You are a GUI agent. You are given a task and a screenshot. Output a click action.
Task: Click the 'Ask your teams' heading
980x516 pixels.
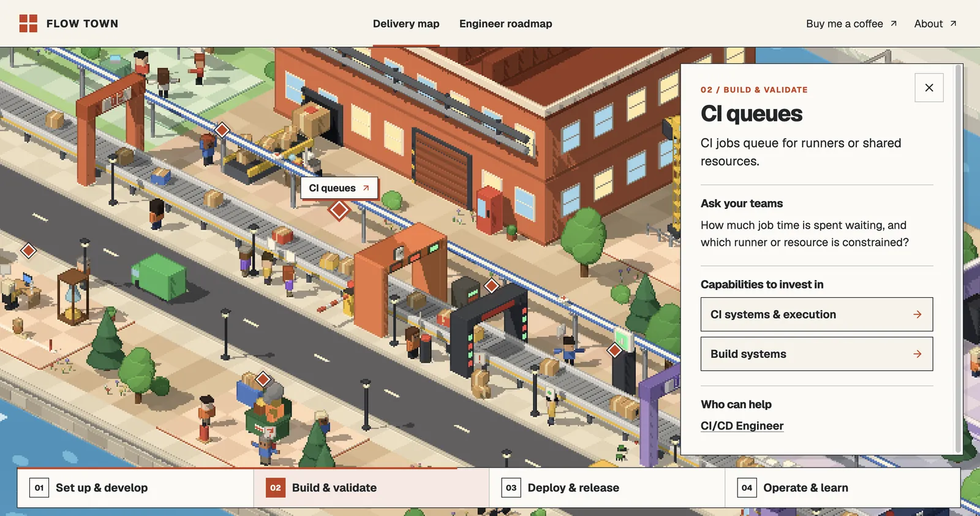[742, 203]
